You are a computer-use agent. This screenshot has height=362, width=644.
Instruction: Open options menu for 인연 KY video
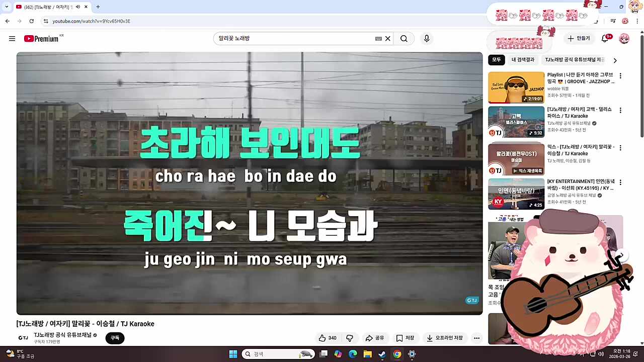(620, 183)
